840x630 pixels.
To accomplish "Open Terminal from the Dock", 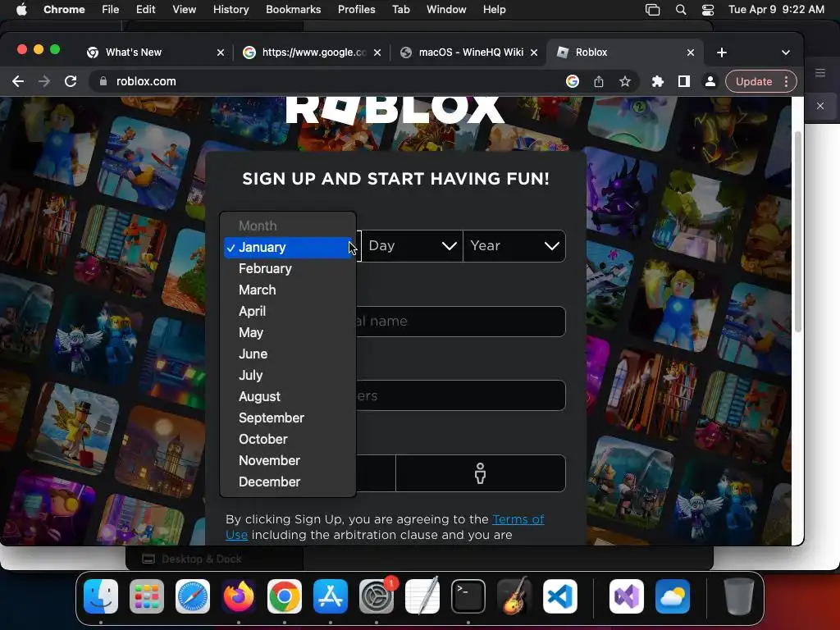I will (x=468, y=597).
